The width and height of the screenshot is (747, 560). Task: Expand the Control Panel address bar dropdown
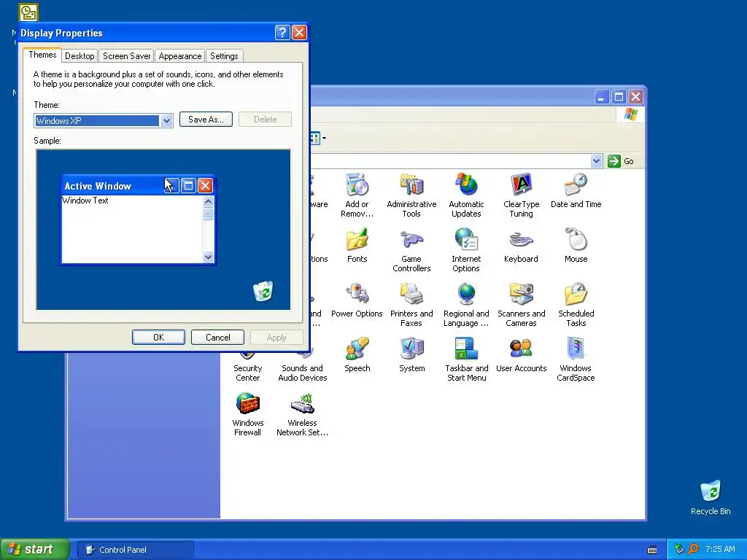(597, 161)
